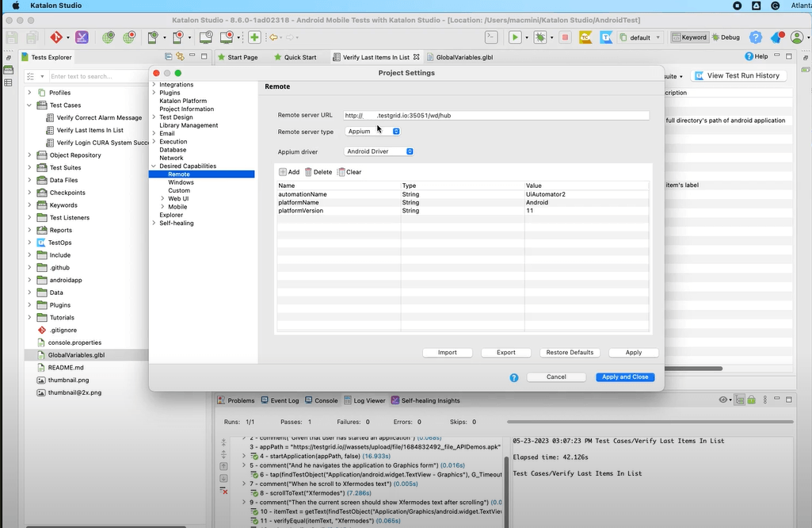Click the Record Web globe icon

[x=129, y=37]
